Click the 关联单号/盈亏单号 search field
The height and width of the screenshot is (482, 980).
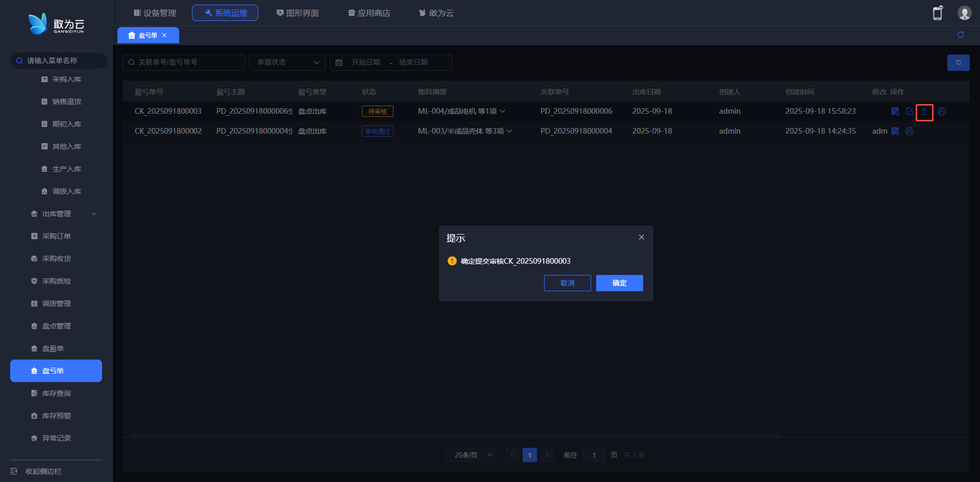(x=184, y=62)
